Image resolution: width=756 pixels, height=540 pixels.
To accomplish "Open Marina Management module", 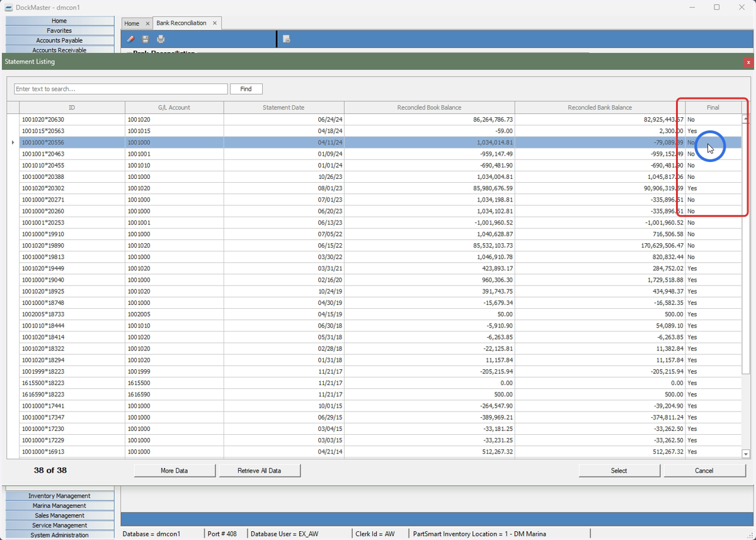I will 59,505.
